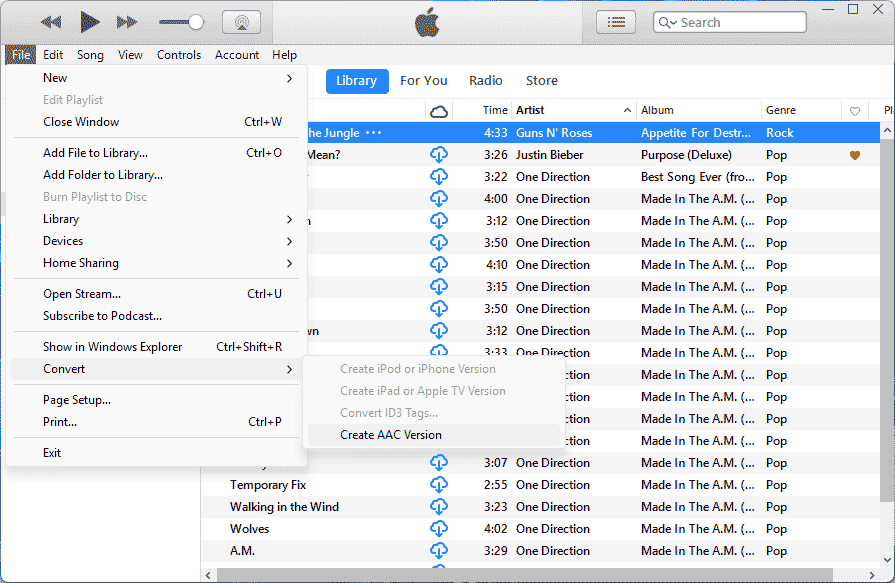Choose Print from File menu
The height and width of the screenshot is (583, 895).
pyautogui.click(x=156, y=422)
